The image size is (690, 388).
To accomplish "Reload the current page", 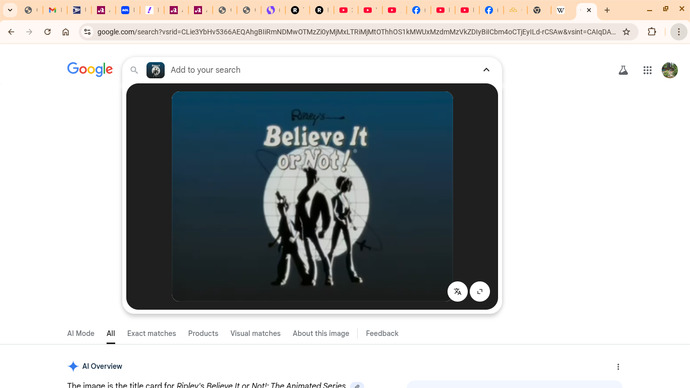I will (x=47, y=32).
